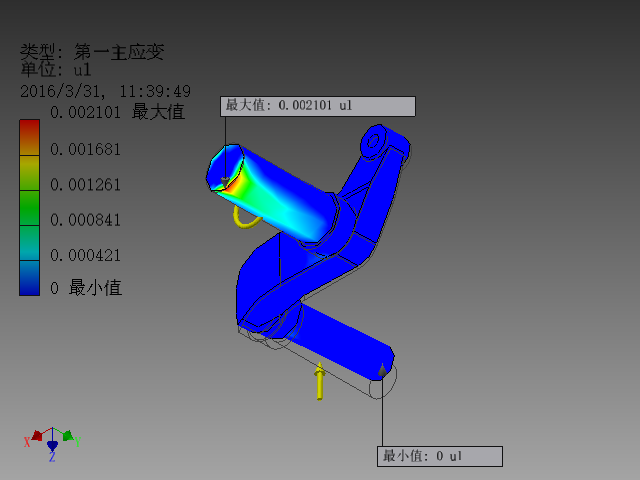
Task: Click the 最小值 0 ul callout label
Action: tap(440, 456)
